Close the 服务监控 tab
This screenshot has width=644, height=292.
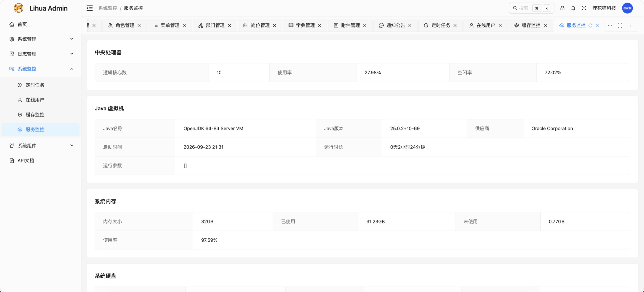click(x=597, y=25)
